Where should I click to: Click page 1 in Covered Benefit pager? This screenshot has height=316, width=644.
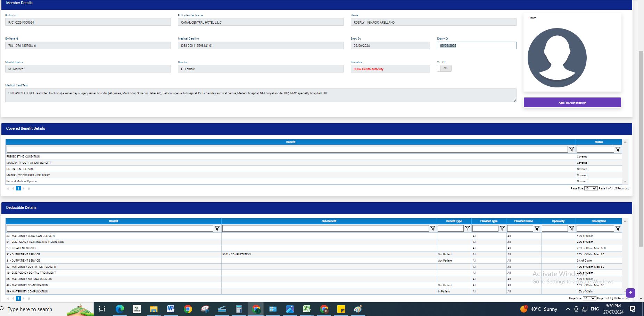click(x=18, y=188)
